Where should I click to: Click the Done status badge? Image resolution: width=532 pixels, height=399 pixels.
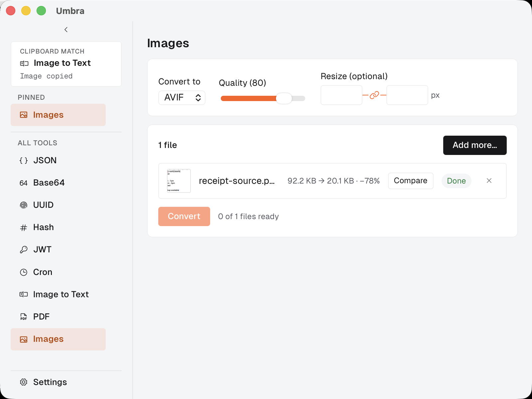point(457,181)
